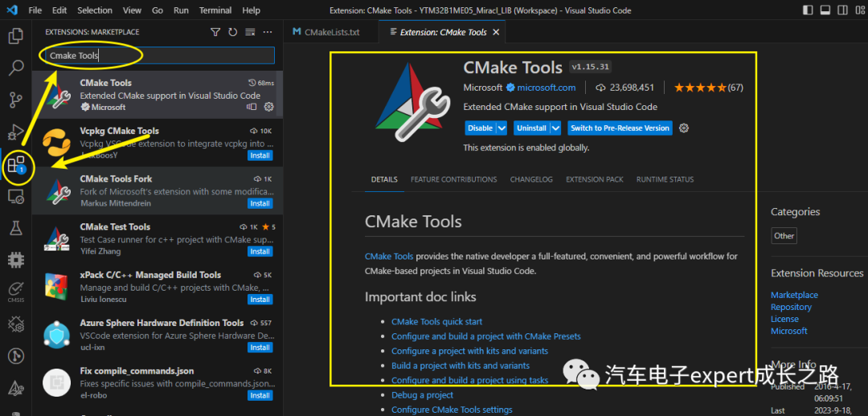Click the Disable button

(x=480, y=128)
